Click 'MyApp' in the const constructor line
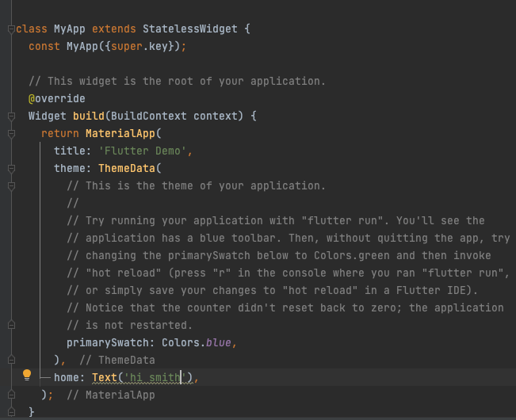Image resolution: width=516 pixels, height=420 pixels. tap(82, 47)
